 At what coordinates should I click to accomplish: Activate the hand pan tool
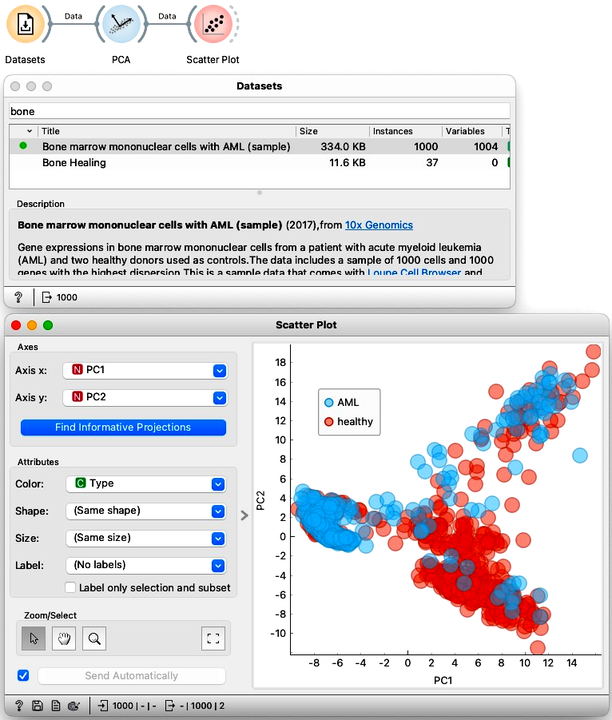(x=64, y=638)
